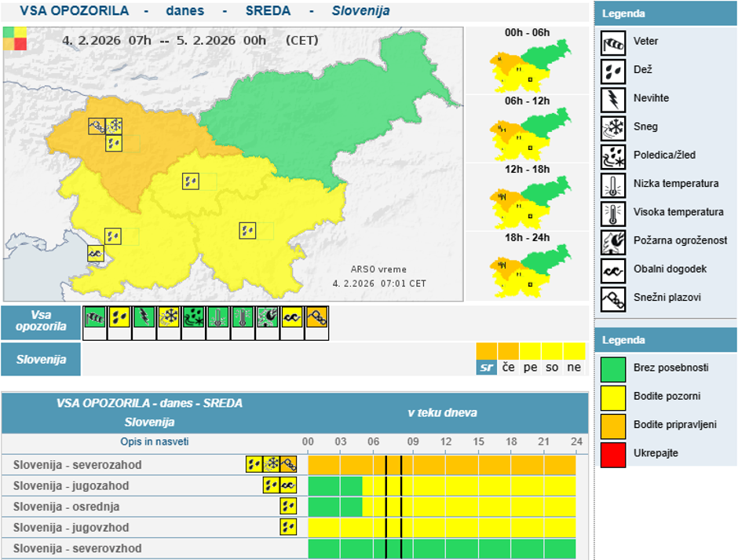Select the wind warning icon in Vsa opozorila row
738x560 pixels.
[94, 317]
